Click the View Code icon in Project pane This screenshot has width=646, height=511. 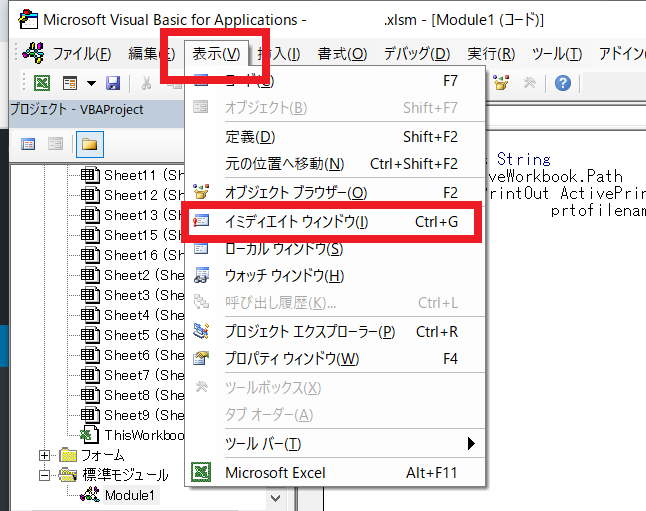click(28, 144)
